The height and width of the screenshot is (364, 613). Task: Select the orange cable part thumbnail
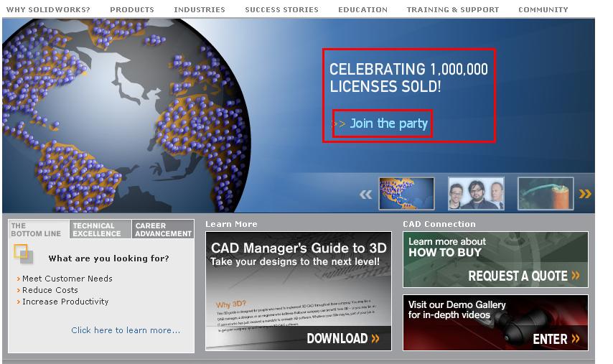546,194
